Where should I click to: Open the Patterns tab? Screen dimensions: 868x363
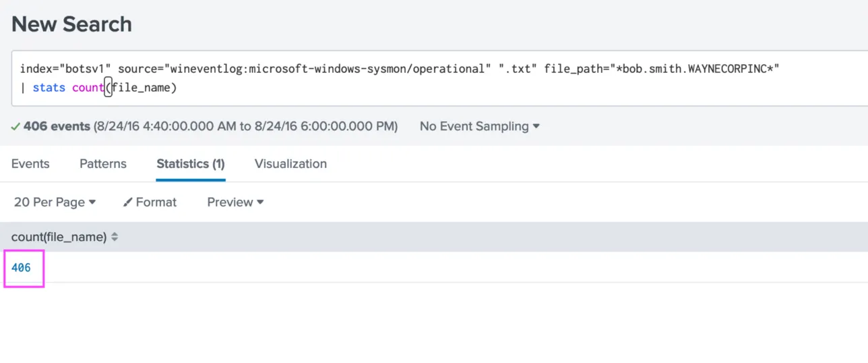coord(103,164)
